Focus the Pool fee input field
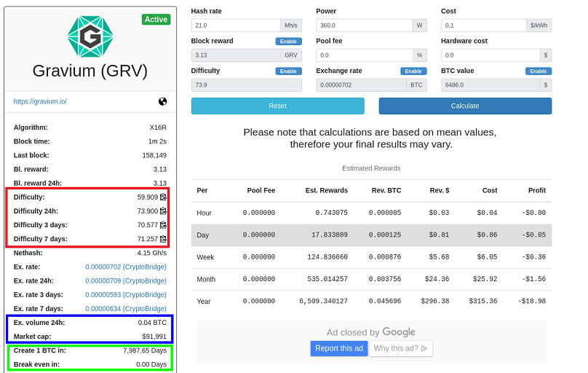Viewport: 588px width, 373px height. (365, 55)
